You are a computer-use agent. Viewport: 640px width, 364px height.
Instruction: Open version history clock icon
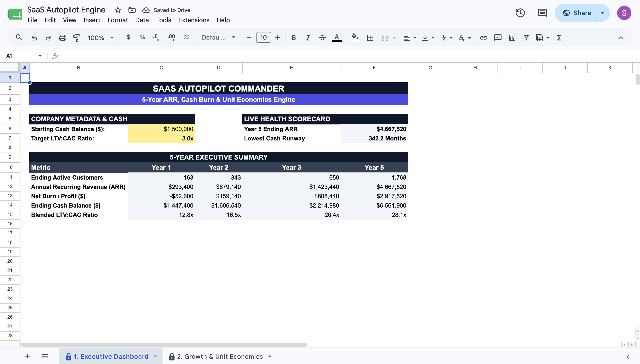pyautogui.click(x=520, y=13)
